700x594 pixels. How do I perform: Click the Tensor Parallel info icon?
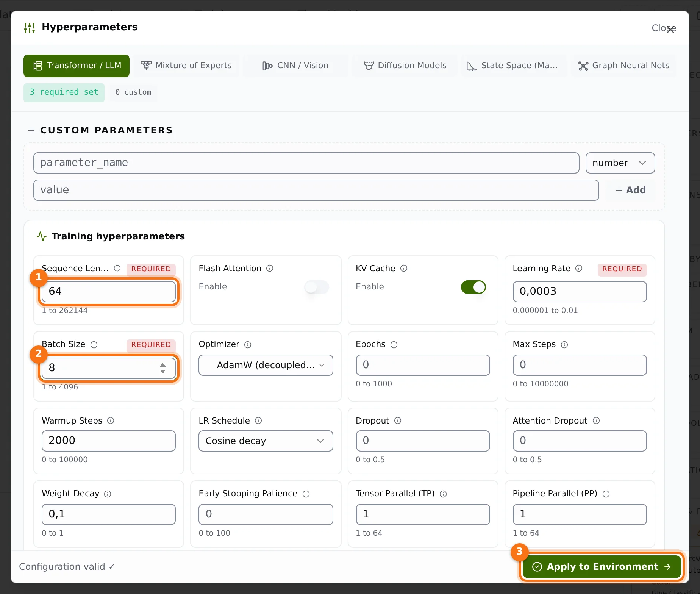pos(443,494)
